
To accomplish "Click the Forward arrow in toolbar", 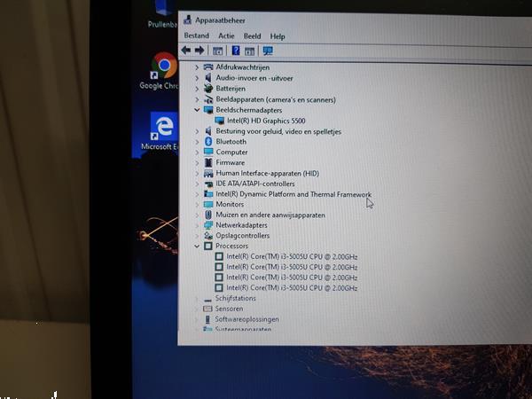I will (x=199, y=51).
